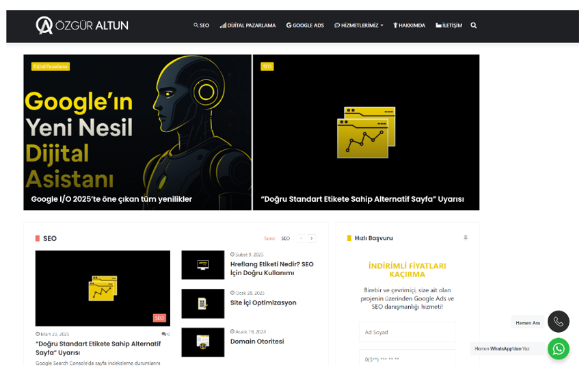Click İndirimli Fiyatları Kaçırma heading
This screenshot has height=373, width=588.
(407, 270)
